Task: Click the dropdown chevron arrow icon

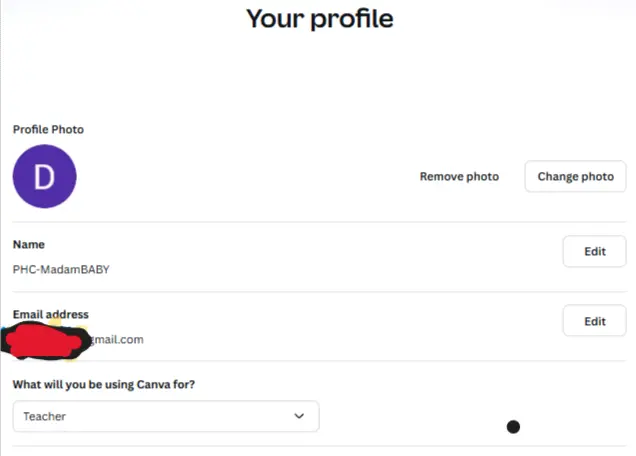Action: 299,416
